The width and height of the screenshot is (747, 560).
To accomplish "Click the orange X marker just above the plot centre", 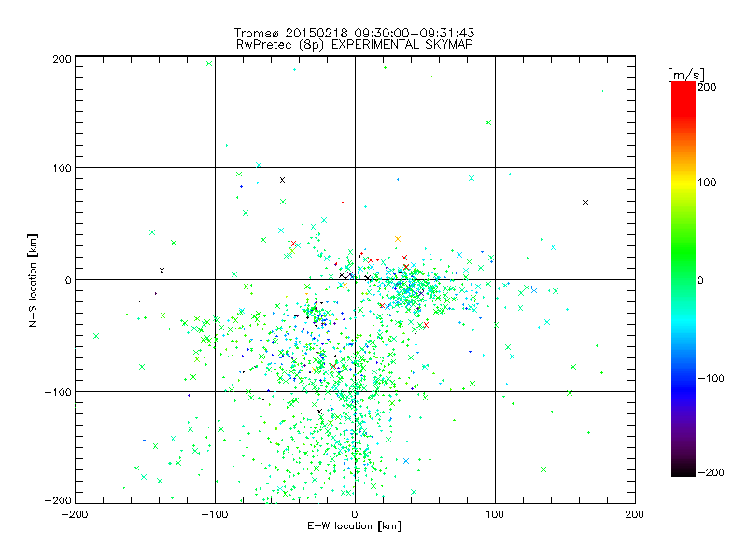I will tap(398, 239).
